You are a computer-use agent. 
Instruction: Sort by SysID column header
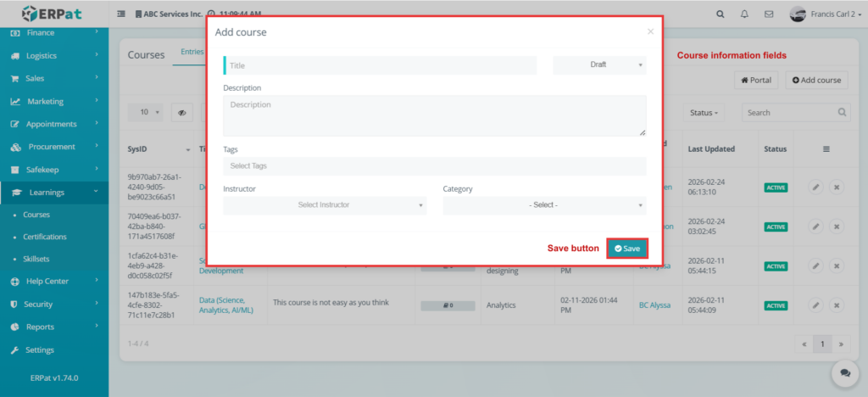(x=159, y=149)
